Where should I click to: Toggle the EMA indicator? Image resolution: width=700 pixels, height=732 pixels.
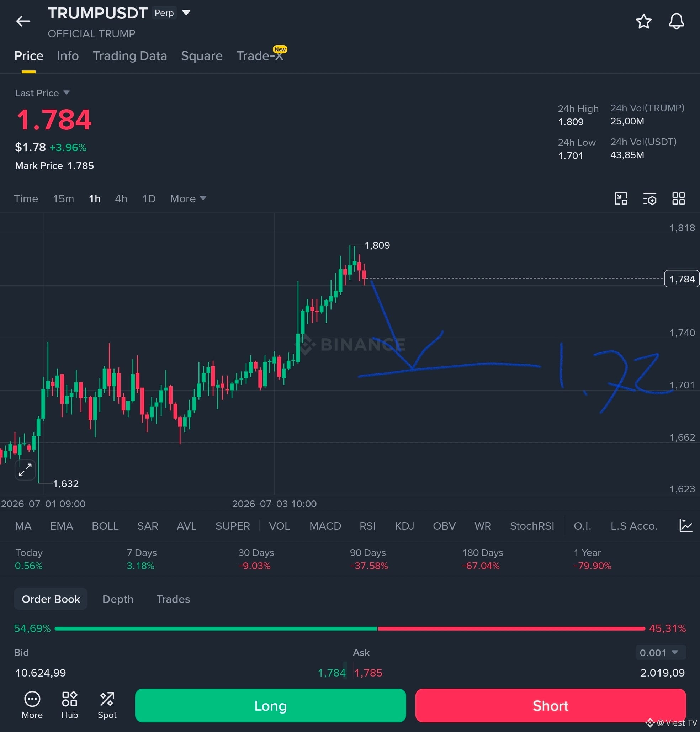(62, 526)
